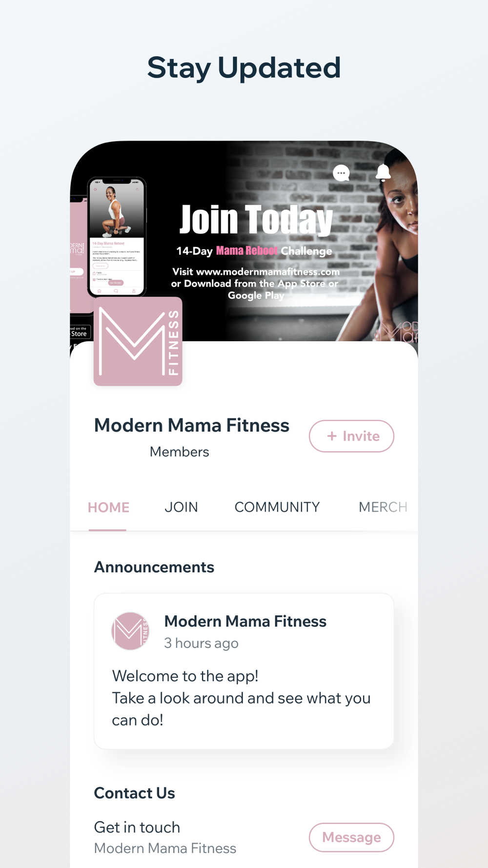Tap the Modern Mama Fitness announcement author name
Image resolution: width=488 pixels, height=868 pixels.
coord(245,621)
